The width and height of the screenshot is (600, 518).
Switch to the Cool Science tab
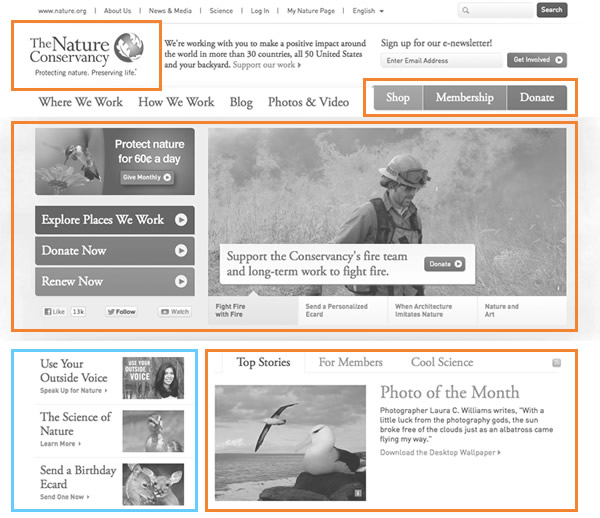442,362
